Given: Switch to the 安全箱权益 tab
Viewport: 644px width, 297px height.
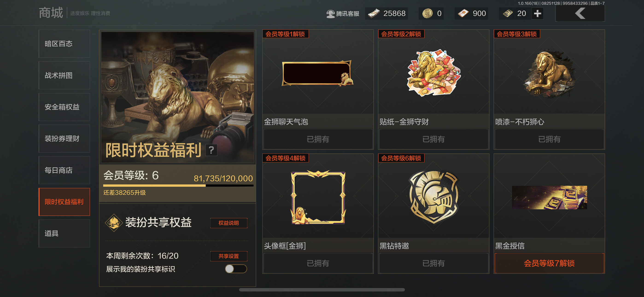Looking at the screenshot, I should click(64, 107).
